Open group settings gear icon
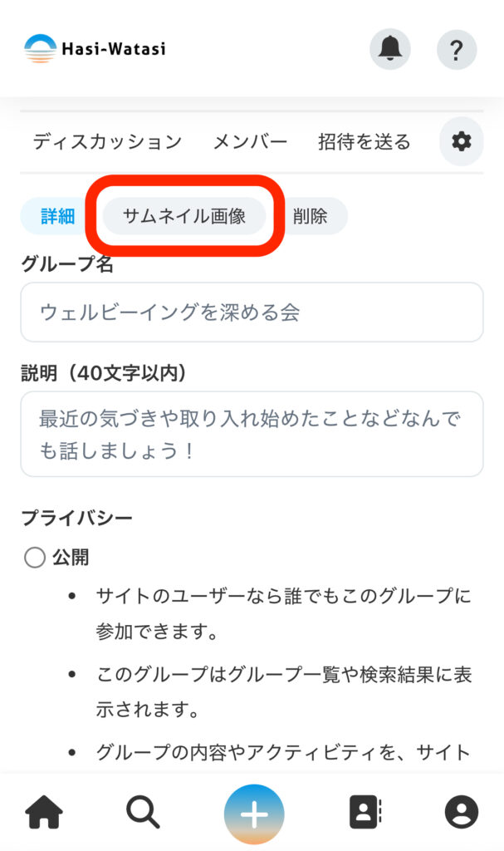This screenshot has height=851, width=504. point(461,142)
